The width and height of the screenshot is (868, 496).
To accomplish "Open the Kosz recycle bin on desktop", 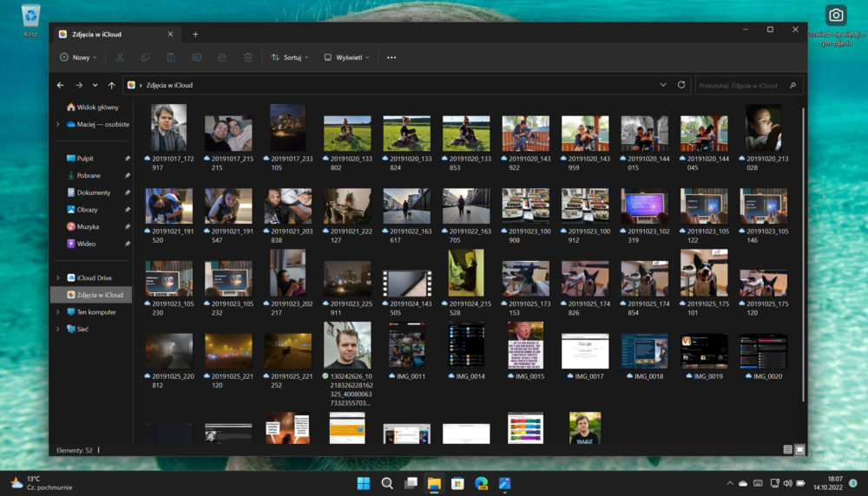I will tap(30, 21).
